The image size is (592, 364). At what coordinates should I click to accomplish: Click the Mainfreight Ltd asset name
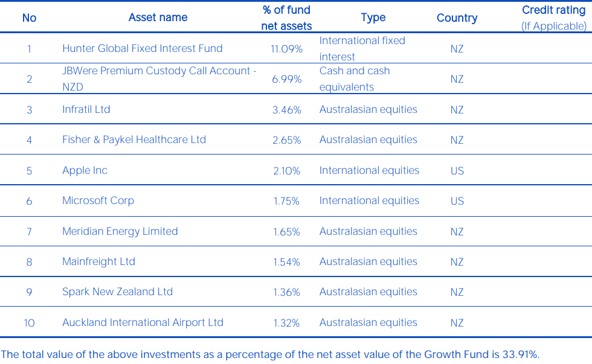tap(98, 262)
